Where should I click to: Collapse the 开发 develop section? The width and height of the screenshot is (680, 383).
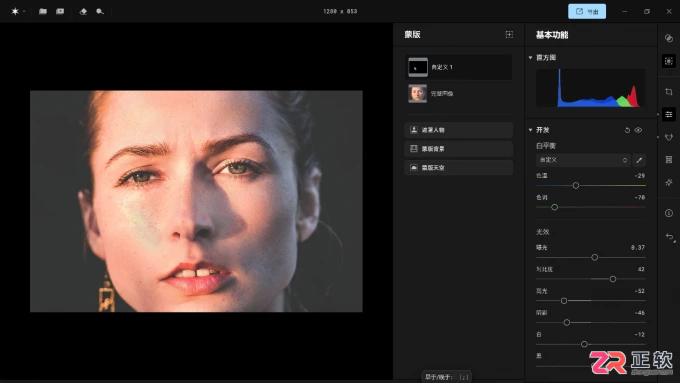(530, 130)
